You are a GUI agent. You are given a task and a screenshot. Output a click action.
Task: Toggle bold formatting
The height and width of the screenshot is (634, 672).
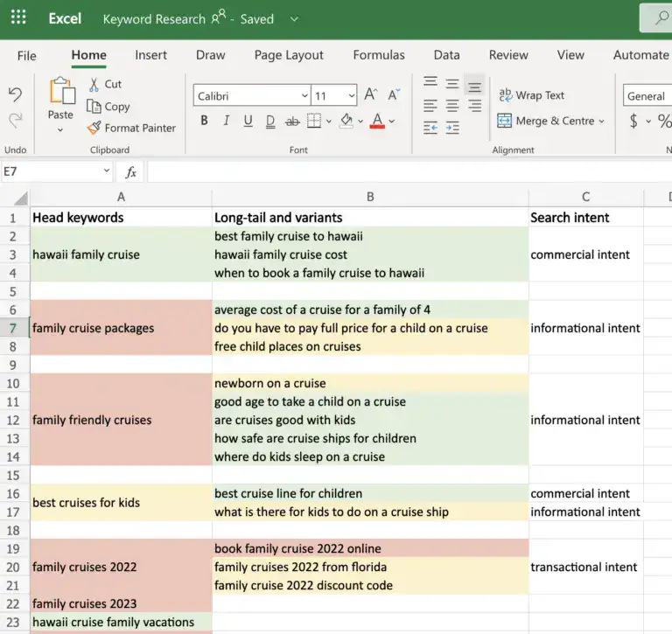click(204, 121)
